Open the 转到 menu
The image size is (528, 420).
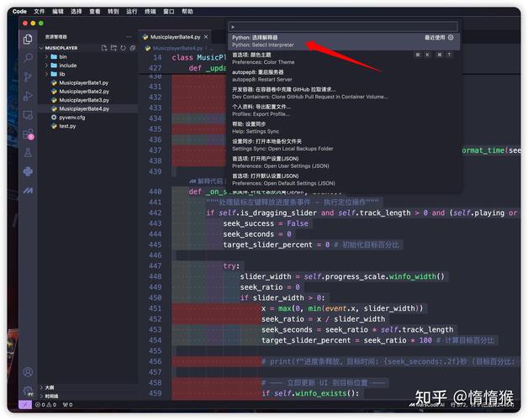pyautogui.click(x=114, y=12)
